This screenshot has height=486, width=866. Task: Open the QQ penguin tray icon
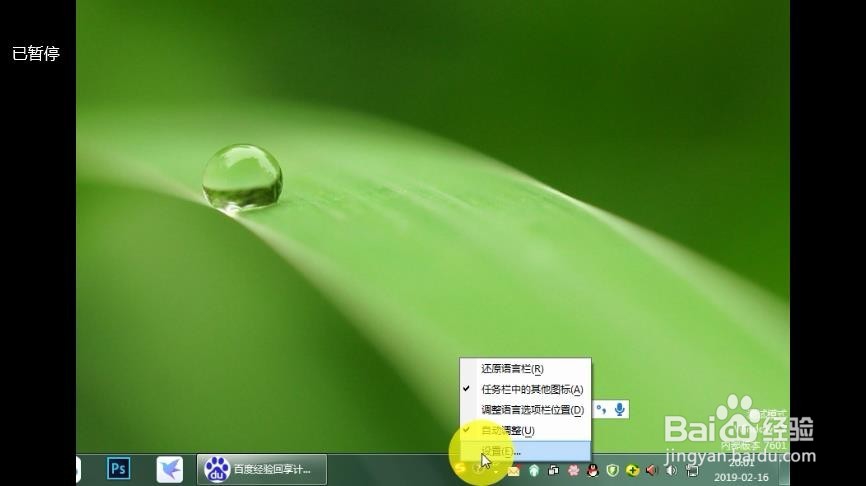click(x=593, y=471)
